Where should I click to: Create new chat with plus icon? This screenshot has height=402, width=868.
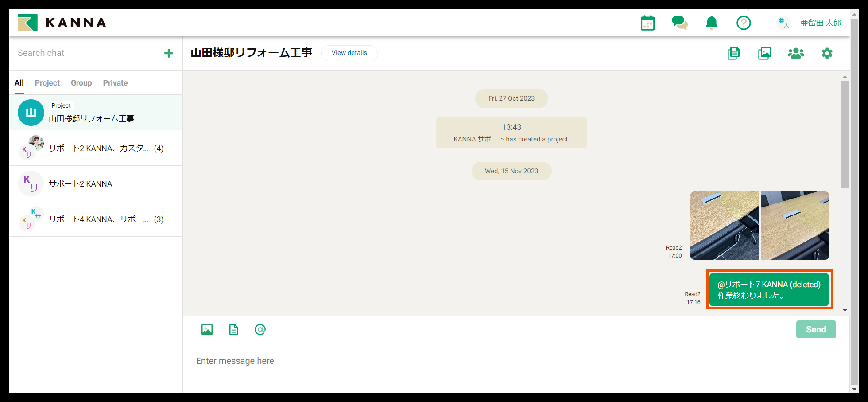coord(169,53)
